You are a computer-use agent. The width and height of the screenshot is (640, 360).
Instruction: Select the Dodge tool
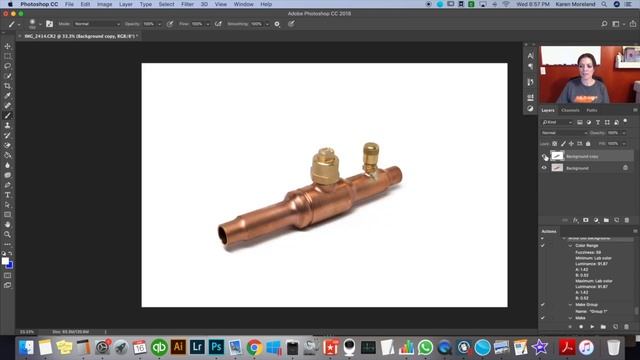pyautogui.click(x=7, y=175)
